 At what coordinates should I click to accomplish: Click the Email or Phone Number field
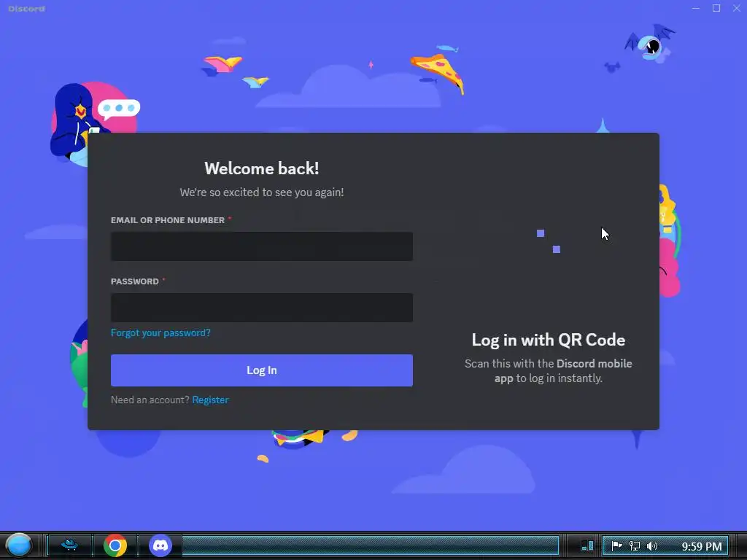coord(262,246)
